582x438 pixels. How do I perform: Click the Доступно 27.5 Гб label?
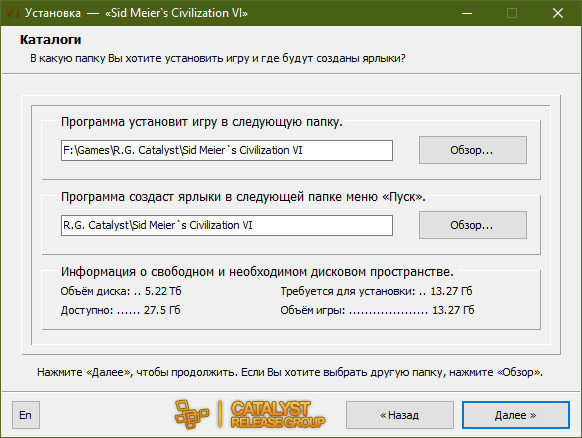(121, 310)
